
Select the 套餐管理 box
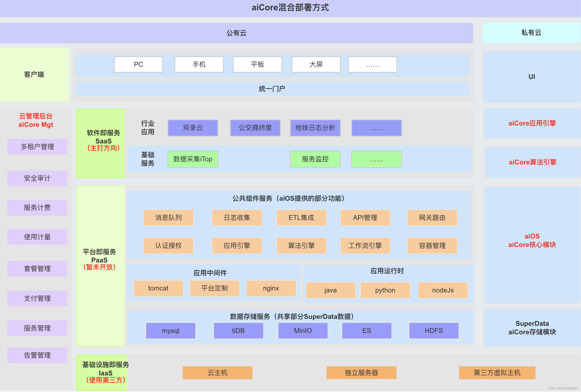tap(37, 269)
